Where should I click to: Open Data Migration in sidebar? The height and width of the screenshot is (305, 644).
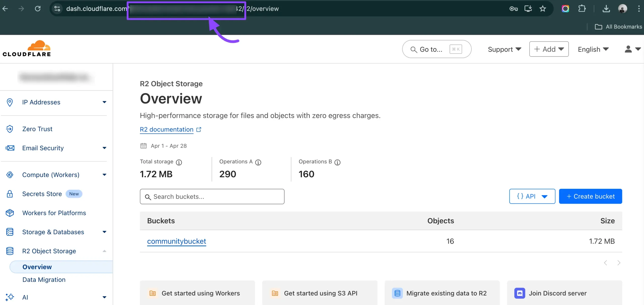tap(44, 280)
